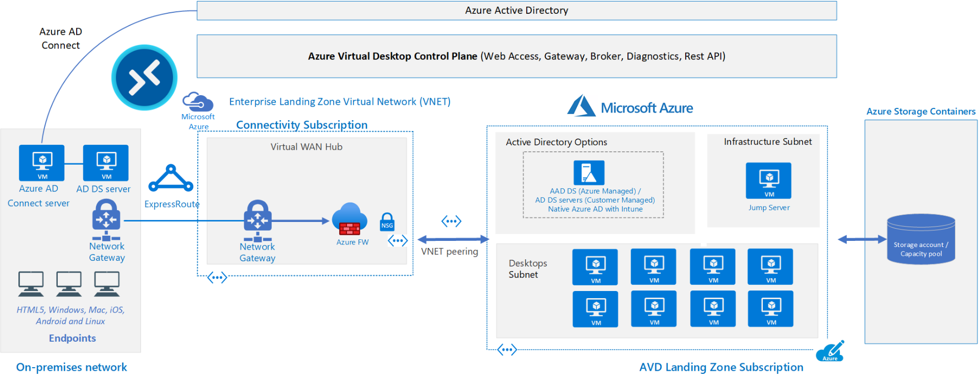Click the first endpoint desktop computer icon
The height and width of the screenshot is (380, 980).
coord(31,284)
